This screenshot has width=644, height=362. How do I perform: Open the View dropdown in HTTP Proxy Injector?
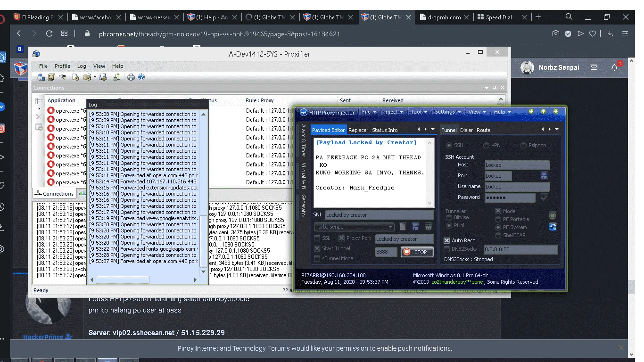(x=477, y=112)
